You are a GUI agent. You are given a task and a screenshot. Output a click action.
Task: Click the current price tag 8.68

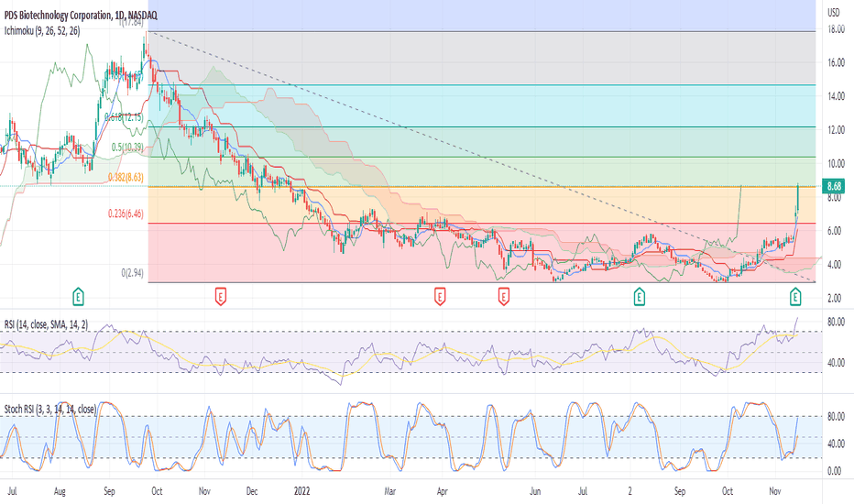click(x=834, y=186)
